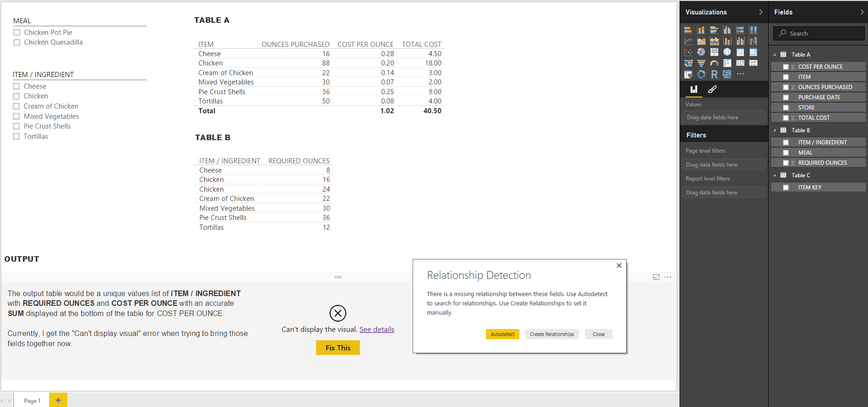Tick the PURCHASE DATE field checkbox
The width and height of the screenshot is (868, 407).
point(786,97)
